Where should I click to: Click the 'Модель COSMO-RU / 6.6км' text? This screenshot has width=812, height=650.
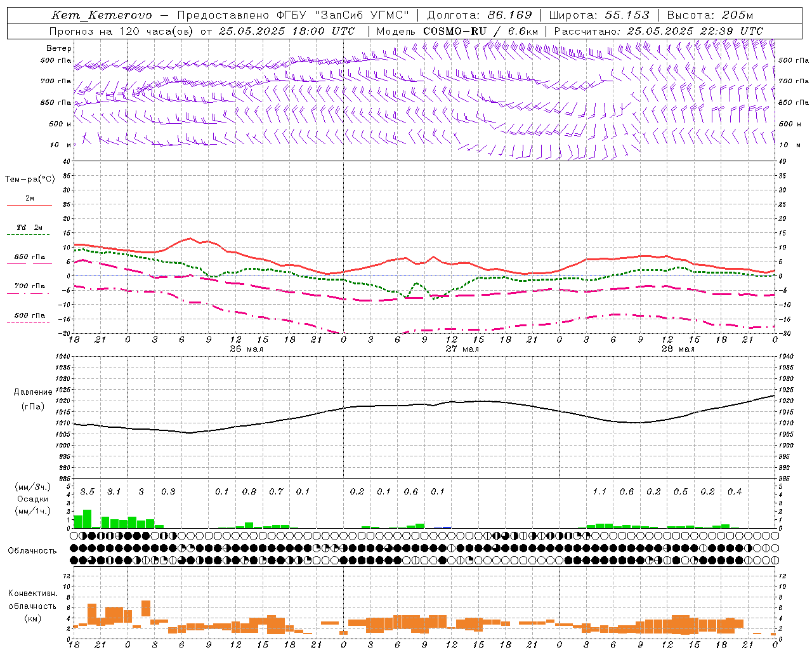(457, 31)
